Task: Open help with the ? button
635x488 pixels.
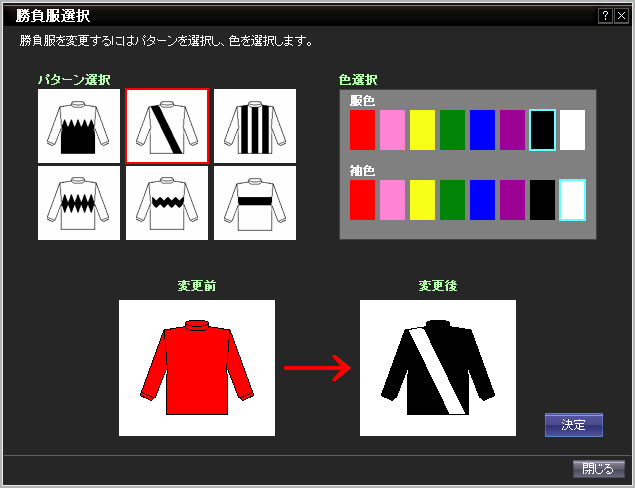Action: [x=605, y=16]
